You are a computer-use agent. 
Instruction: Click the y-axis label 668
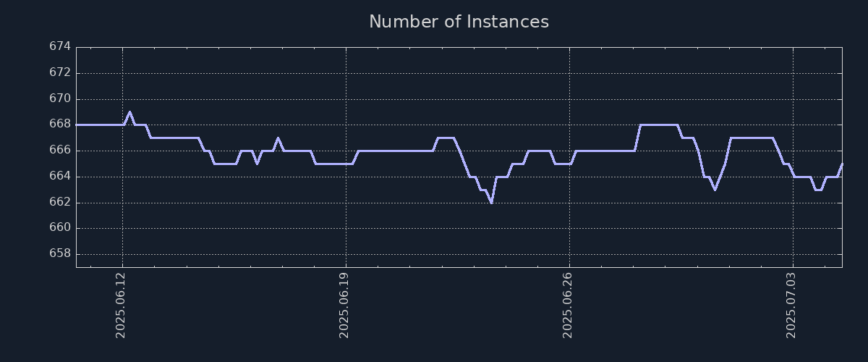(60, 124)
